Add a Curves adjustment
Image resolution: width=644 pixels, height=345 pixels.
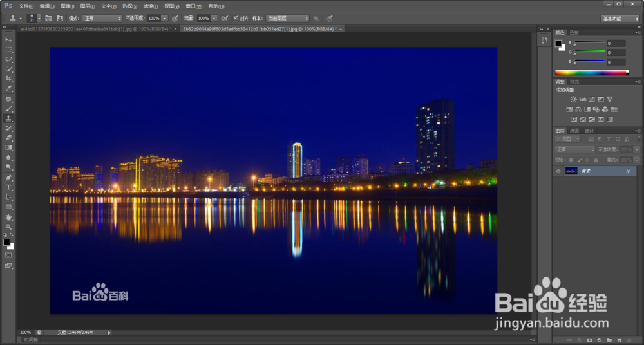[x=591, y=99]
